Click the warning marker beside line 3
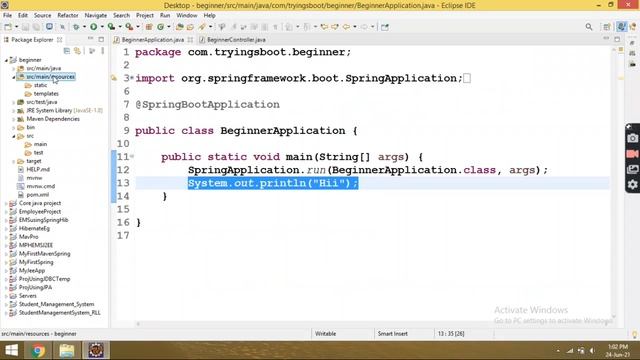The width and height of the screenshot is (640, 360). click(114, 78)
